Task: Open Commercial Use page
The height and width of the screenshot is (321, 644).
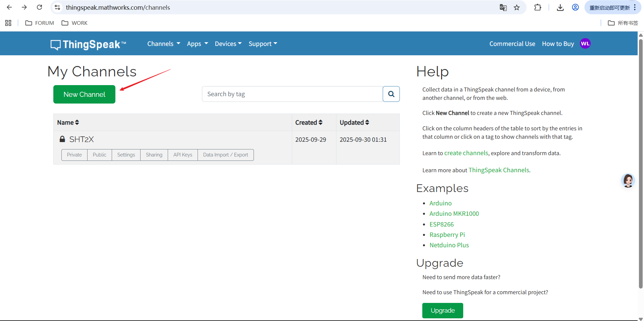Action: click(x=512, y=44)
